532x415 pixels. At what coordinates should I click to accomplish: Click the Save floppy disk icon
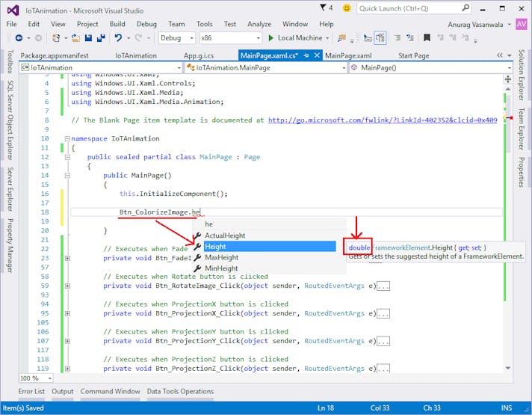88,38
